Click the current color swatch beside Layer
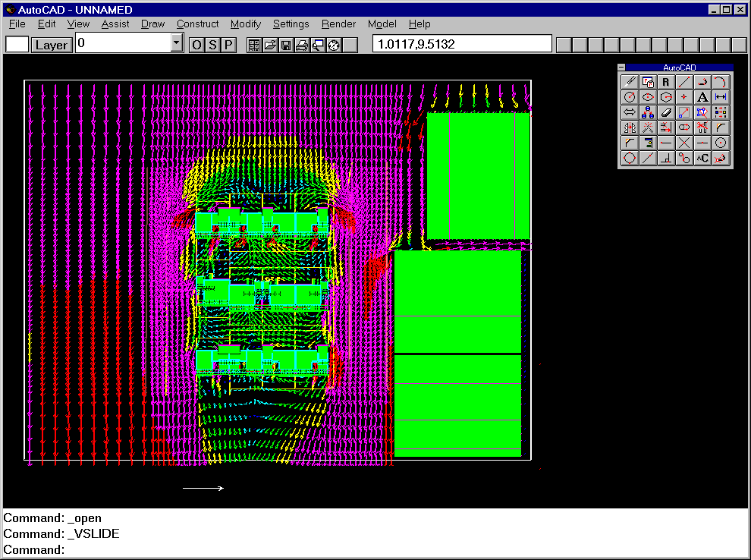751x560 pixels. (x=17, y=45)
